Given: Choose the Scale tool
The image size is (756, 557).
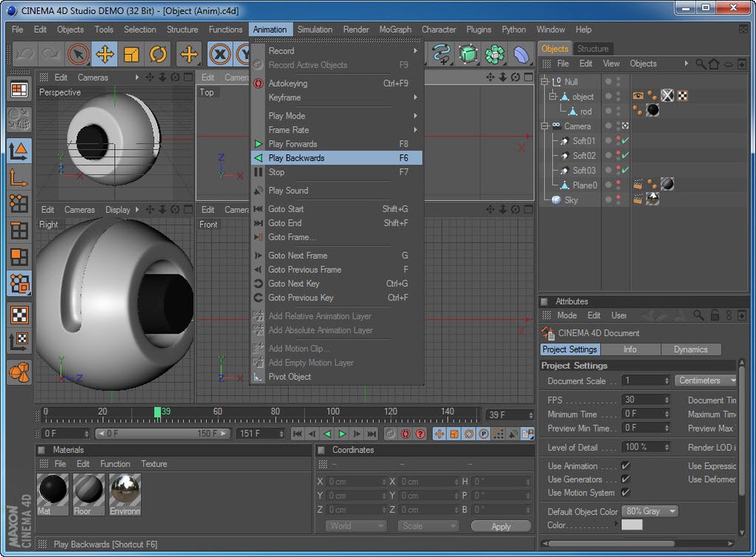Looking at the screenshot, I should (x=131, y=54).
